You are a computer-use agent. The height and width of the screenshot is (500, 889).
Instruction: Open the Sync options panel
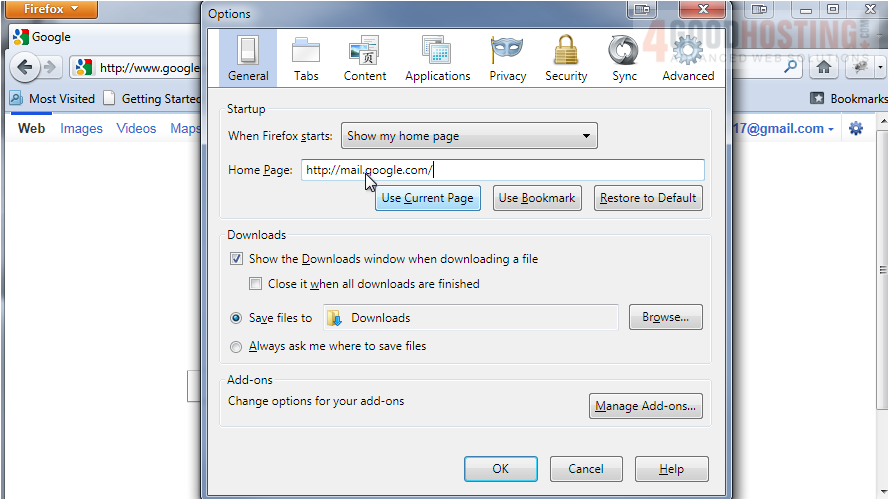point(624,59)
